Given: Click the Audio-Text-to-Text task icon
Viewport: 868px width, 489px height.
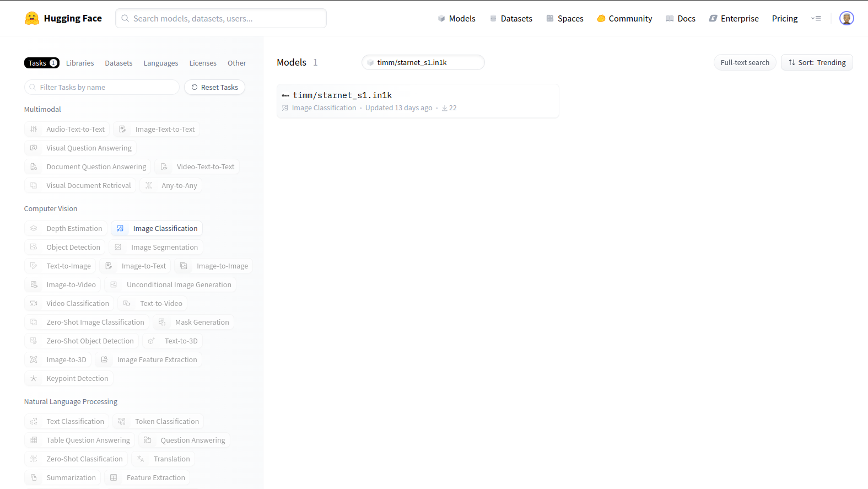Looking at the screenshot, I should (34, 129).
